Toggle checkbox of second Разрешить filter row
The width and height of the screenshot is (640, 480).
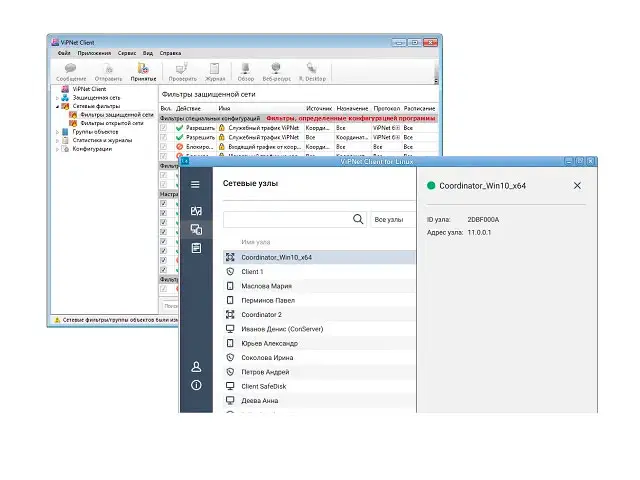164,137
